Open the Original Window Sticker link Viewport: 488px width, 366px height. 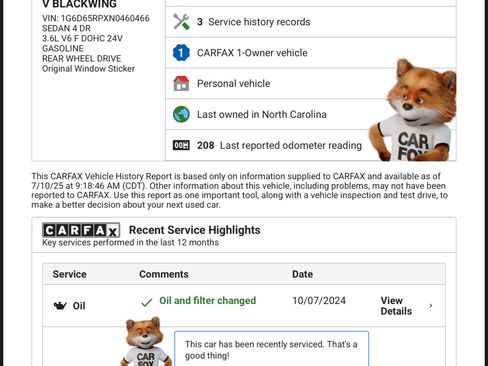[88, 69]
